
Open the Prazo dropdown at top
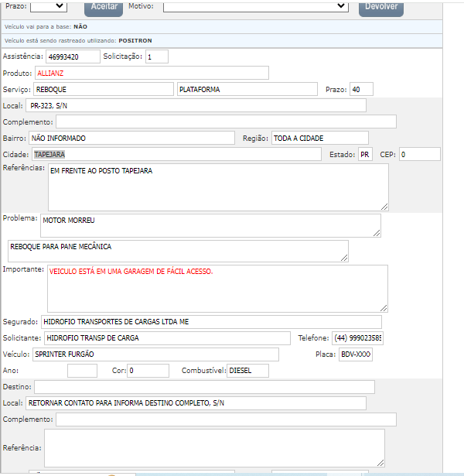tap(48, 6)
